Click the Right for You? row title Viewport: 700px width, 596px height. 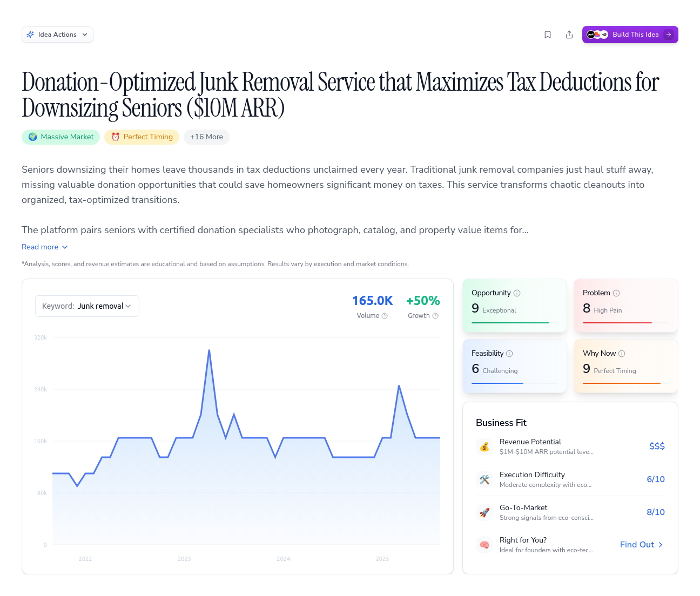(523, 540)
